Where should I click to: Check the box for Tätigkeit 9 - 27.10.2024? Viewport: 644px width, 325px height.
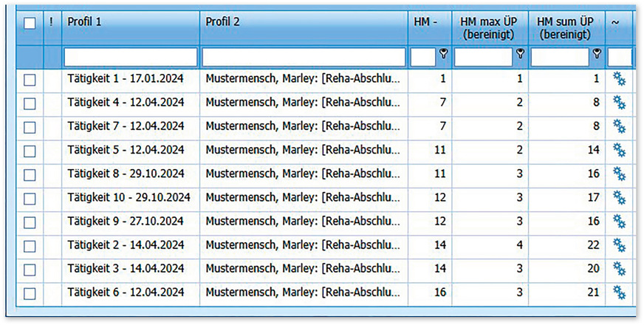(30, 222)
